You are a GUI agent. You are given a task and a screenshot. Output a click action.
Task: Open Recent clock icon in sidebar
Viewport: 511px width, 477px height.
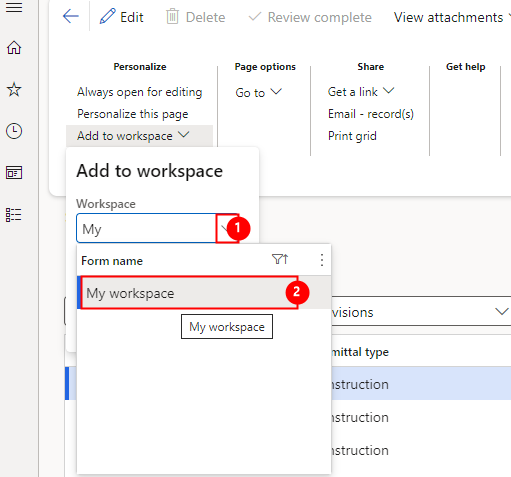click(14, 131)
